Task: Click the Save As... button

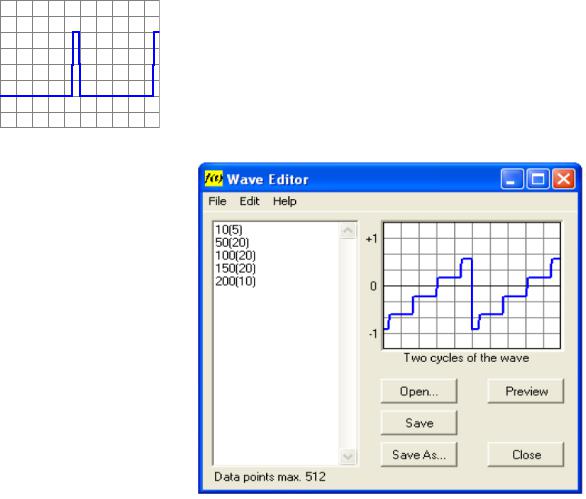Action: coord(419,455)
